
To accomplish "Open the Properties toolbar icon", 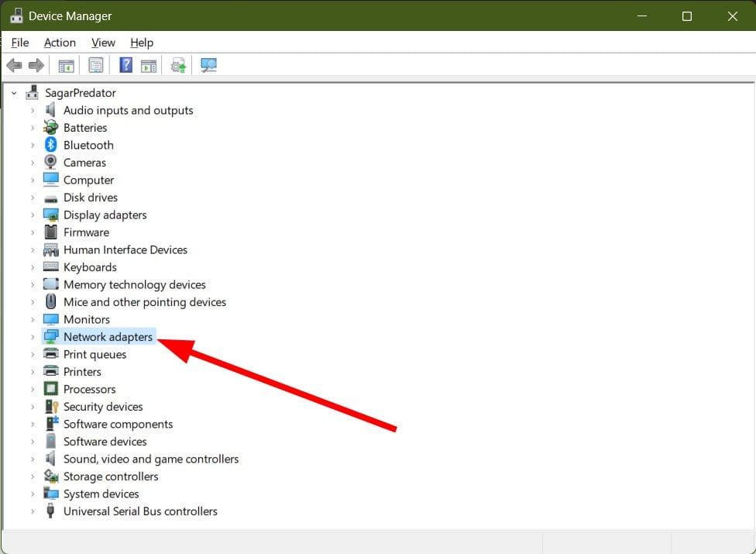I will point(96,65).
